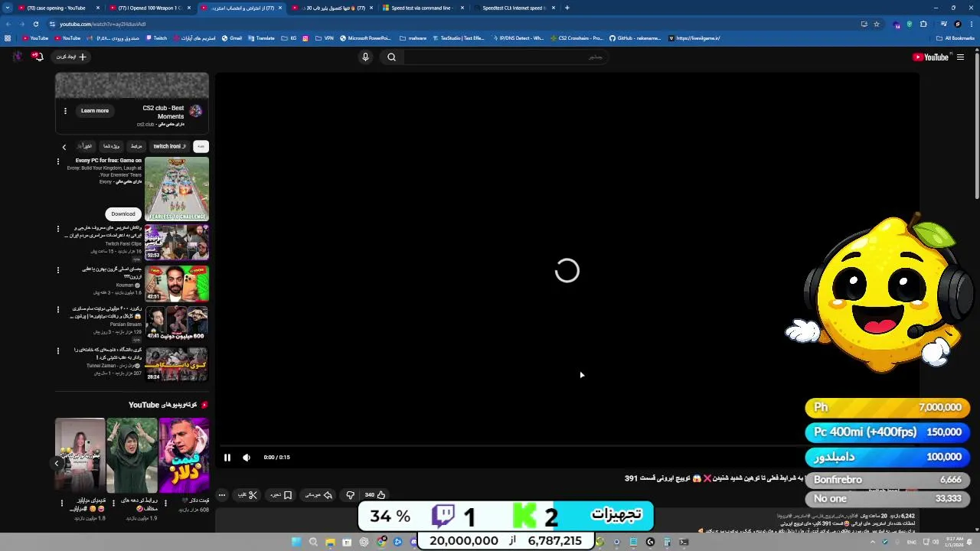Open the yellow-dollar Shorts thumbnail

[x=184, y=455]
